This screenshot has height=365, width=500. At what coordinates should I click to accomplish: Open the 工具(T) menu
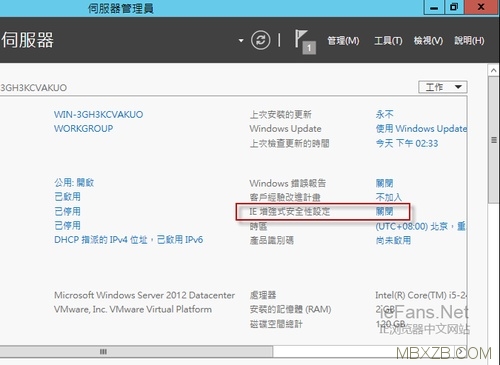click(388, 41)
